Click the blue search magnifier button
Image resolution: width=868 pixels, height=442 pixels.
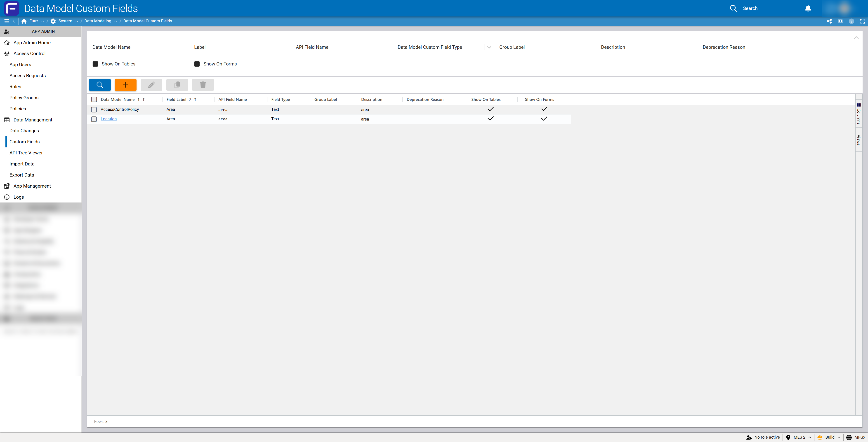pyautogui.click(x=100, y=85)
